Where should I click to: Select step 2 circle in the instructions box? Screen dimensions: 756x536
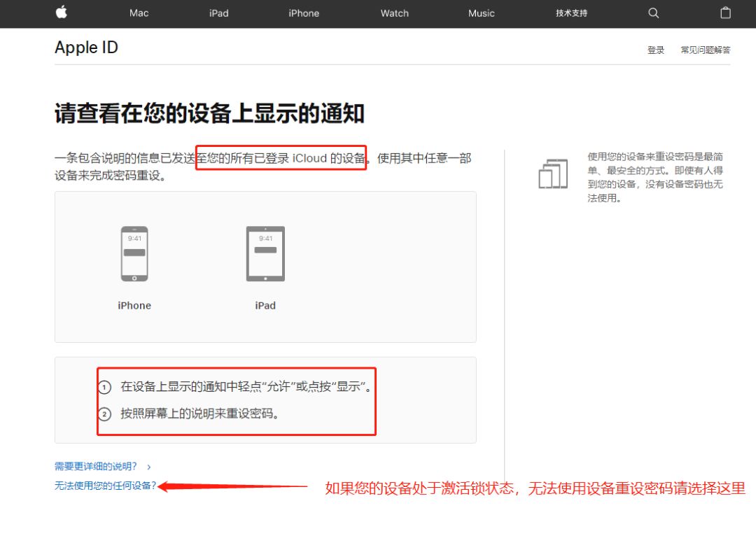(x=105, y=414)
